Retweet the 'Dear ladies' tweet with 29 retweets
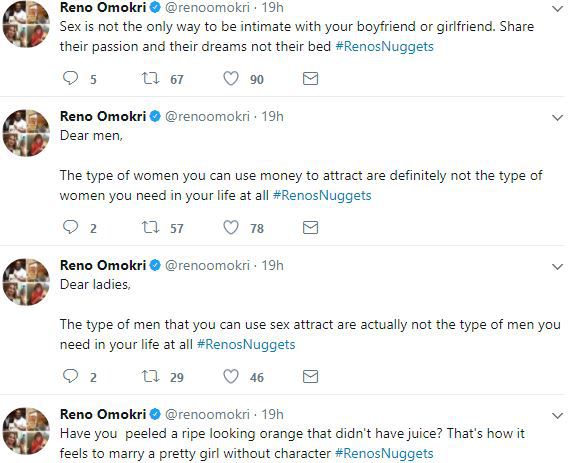586x463 pixels. [150, 376]
